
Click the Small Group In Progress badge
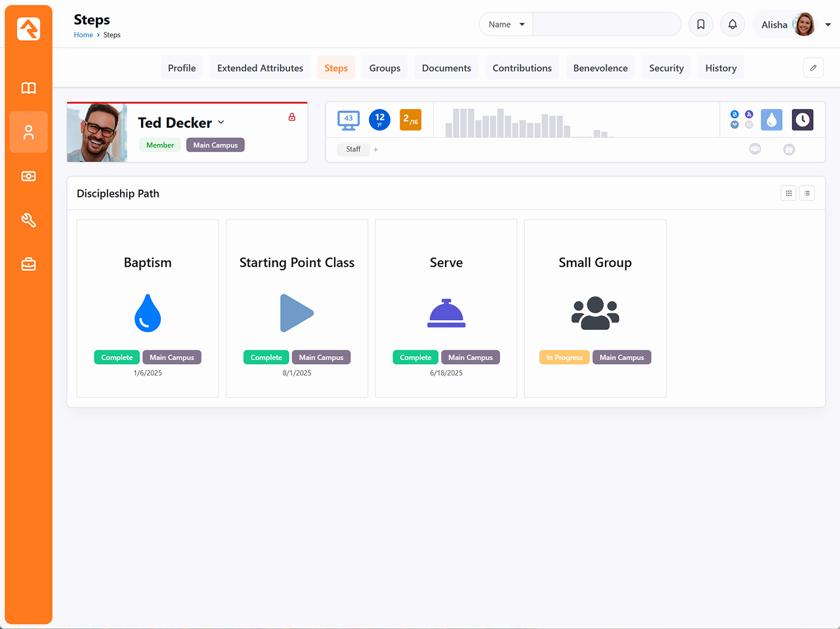click(564, 357)
